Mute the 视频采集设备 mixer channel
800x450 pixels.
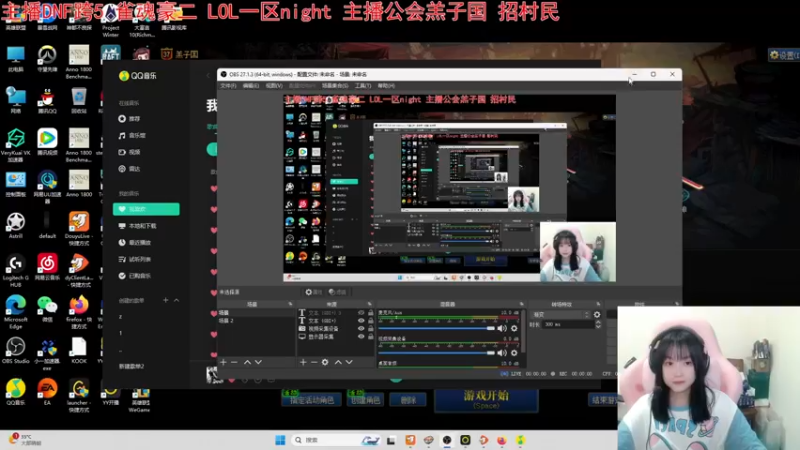tap(502, 353)
